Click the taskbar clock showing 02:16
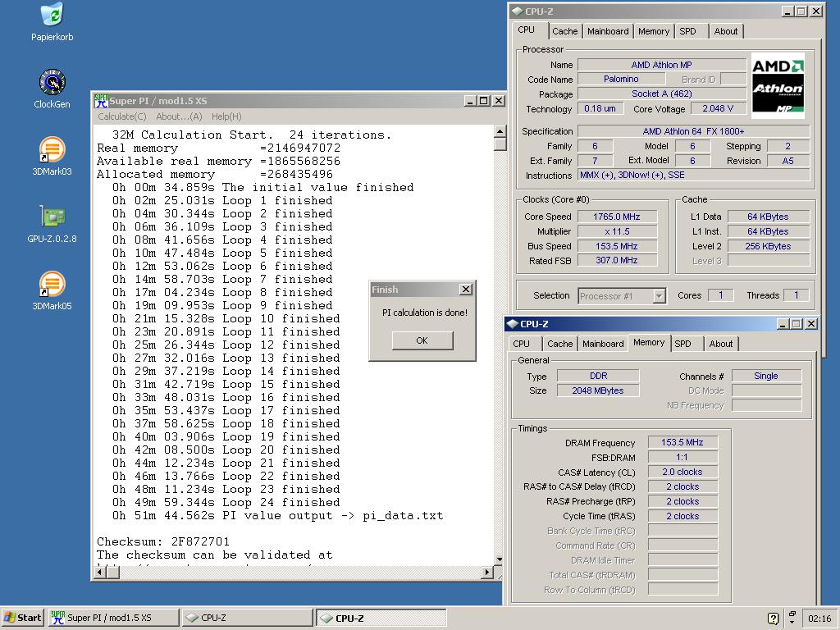This screenshot has width=840, height=630. 819,619
